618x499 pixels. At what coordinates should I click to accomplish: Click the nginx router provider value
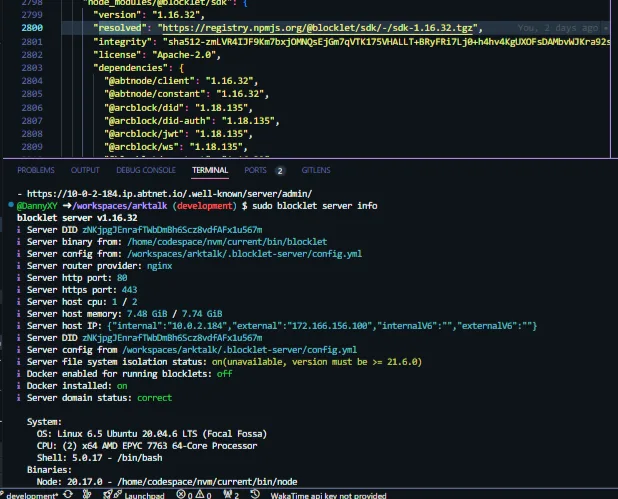tap(160, 266)
